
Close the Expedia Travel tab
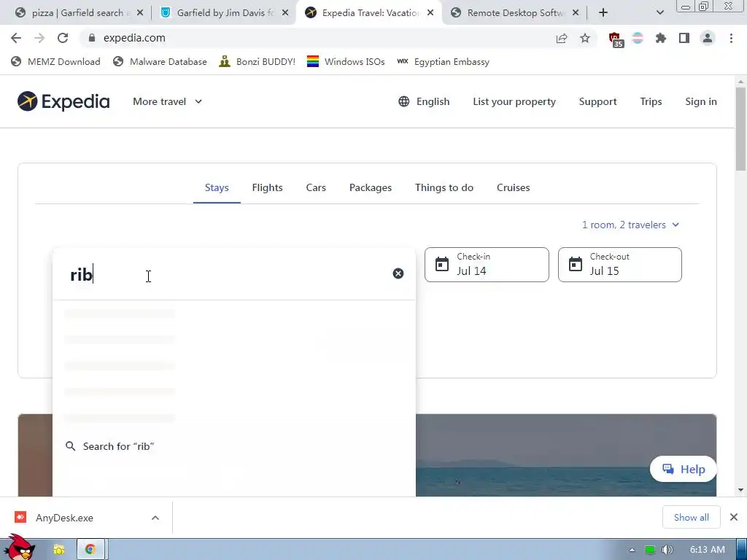tap(430, 13)
